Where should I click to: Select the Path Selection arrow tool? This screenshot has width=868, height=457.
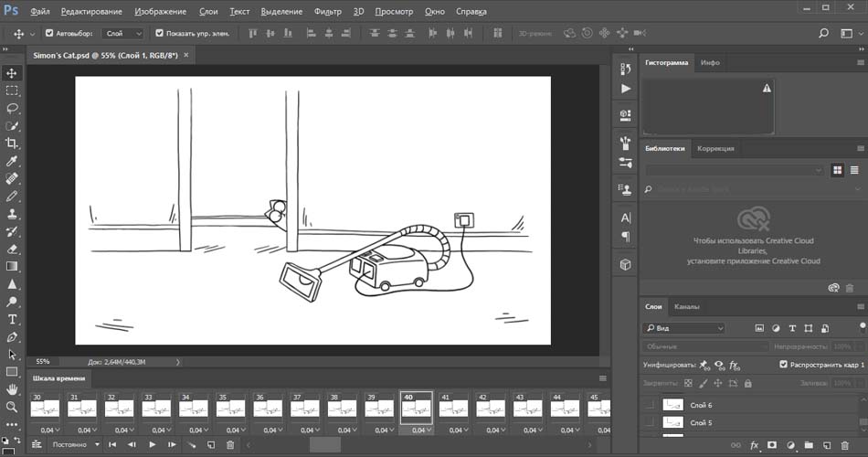[12, 355]
